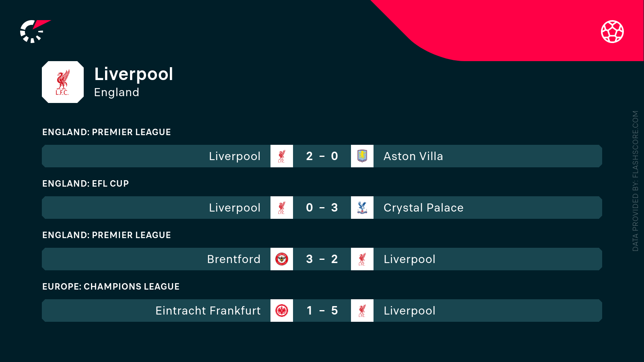Select the Eintracht Frankfurt team name

pyautogui.click(x=208, y=311)
